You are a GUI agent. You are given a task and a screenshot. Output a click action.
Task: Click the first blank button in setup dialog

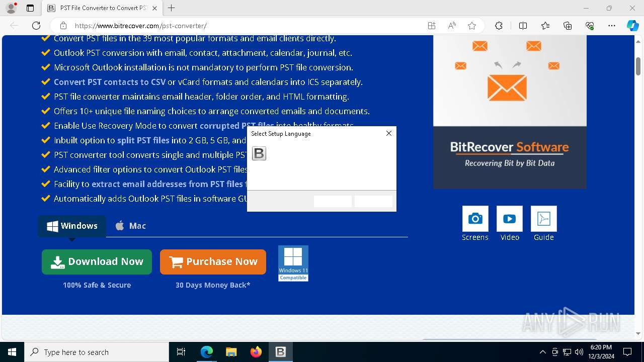click(333, 201)
